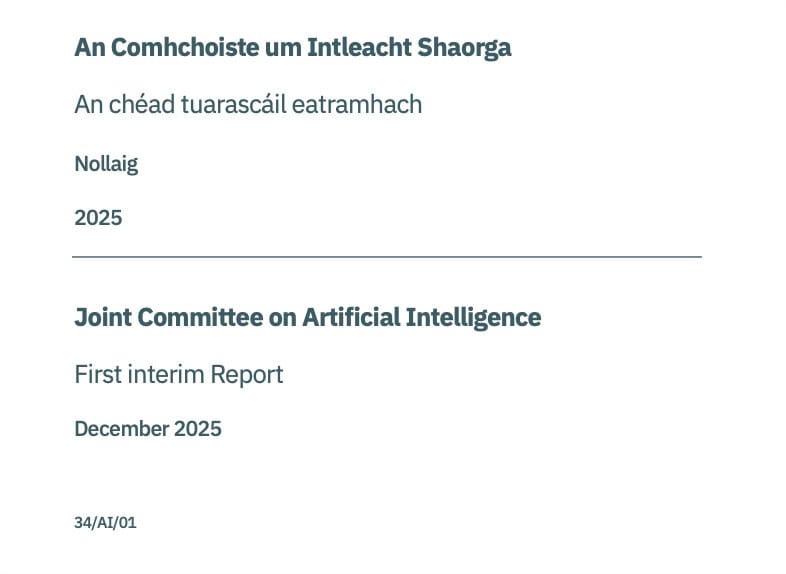The height and width of the screenshot is (574, 786).
Task: Click the word 'December' in the date
Action: [x=122, y=429]
